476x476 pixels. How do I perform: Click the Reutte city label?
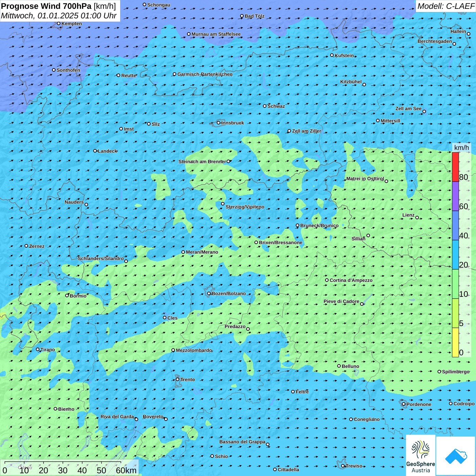129,75
